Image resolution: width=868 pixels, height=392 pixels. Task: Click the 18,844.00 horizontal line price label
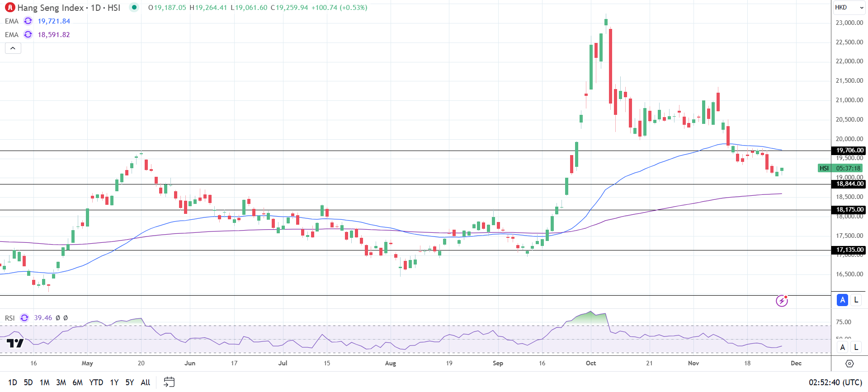(x=849, y=184)
